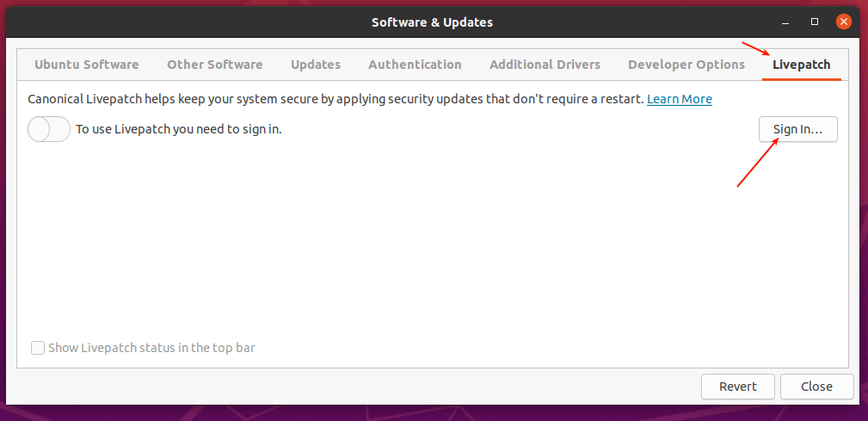This screenshot has height=421, width=868.
Task: Minimize the Software & Updates window
Action: point(786,22)
